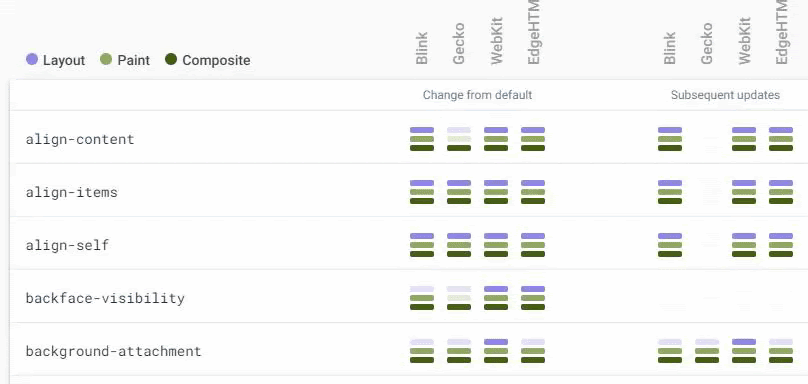Click align-items EdgeHTML icon under Subsequent updates
Viewport: 808px width, 384px height.
click(781, 192)
